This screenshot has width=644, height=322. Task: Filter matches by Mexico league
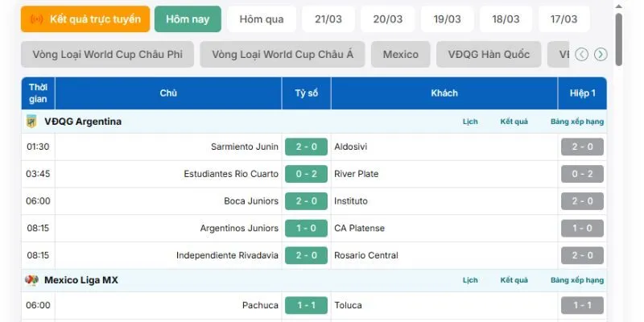[x=401, y=55]
